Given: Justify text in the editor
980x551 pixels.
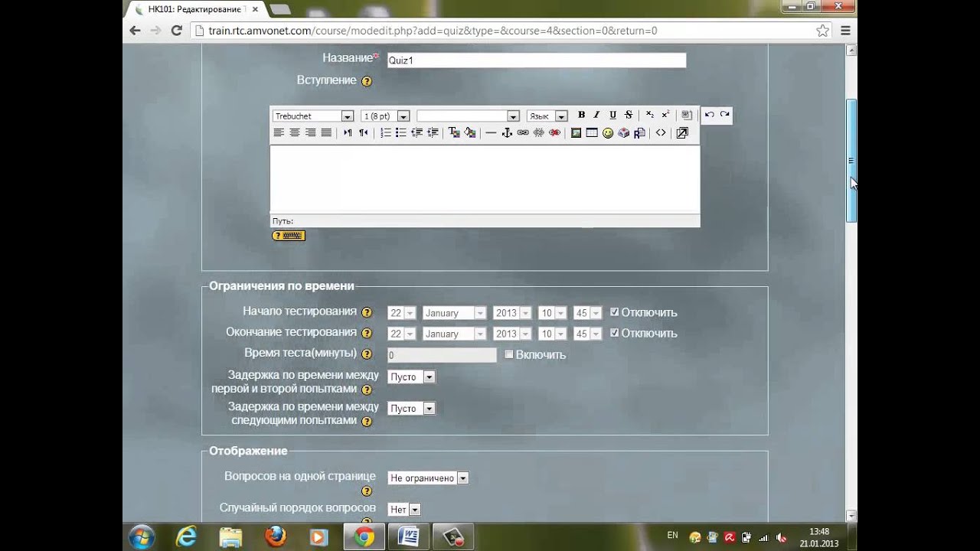Looking at the screenshot, I should coord(326,133).
